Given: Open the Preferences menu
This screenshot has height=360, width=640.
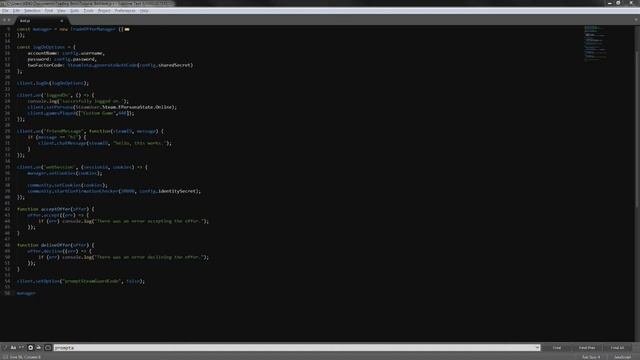Looking at the screenshot, I should (125, 11).
